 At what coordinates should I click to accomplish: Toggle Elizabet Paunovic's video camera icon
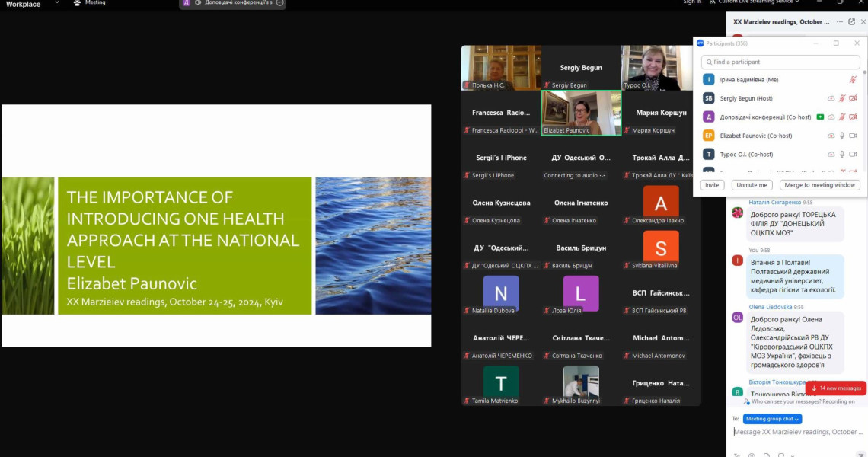853,136
